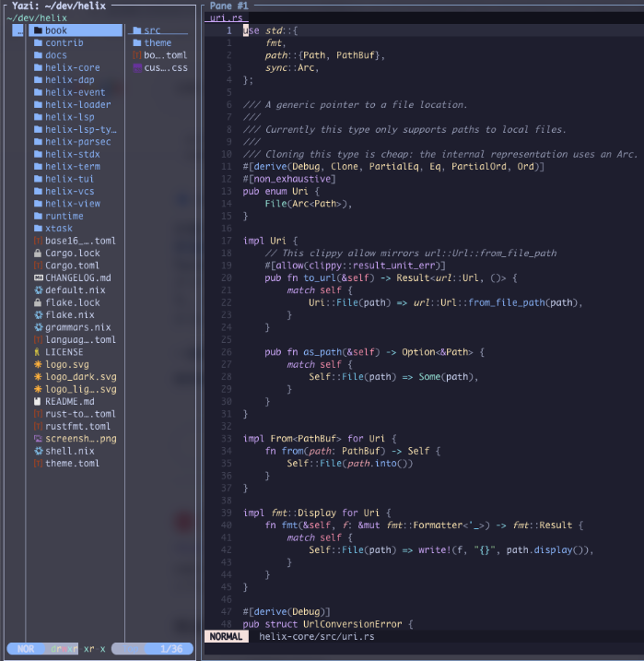Click the shell.nix snowflake icon

coord(39,451)
